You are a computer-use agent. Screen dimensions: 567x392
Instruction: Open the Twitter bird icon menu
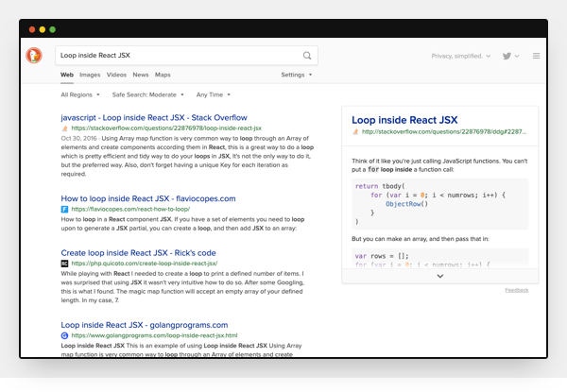coord(510,56)
